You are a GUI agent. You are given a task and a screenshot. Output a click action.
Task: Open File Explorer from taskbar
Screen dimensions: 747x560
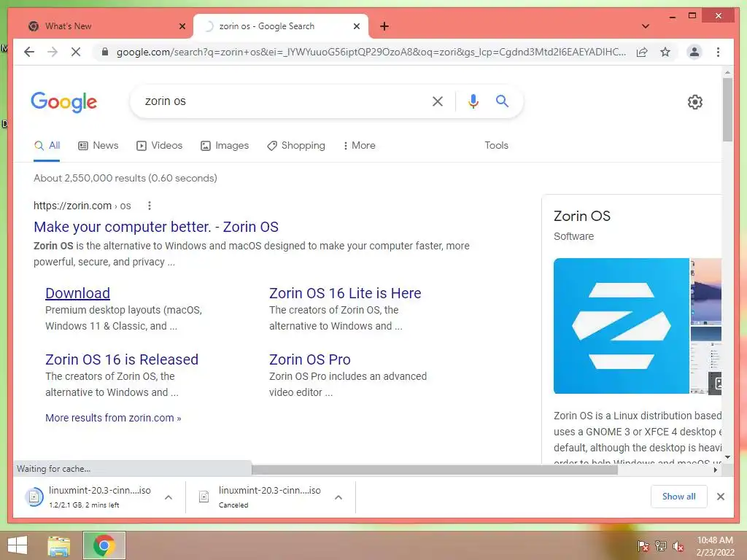coord(59,545)
